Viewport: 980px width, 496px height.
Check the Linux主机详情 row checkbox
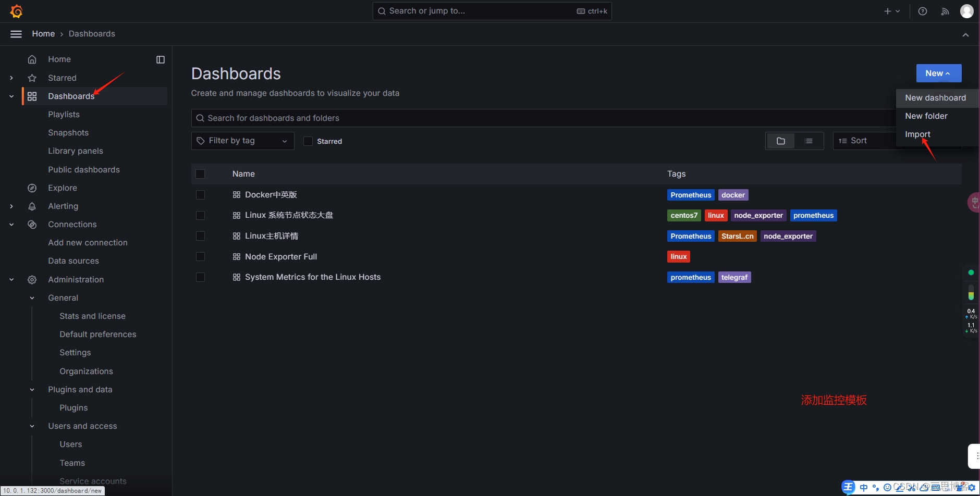[200, 236]
